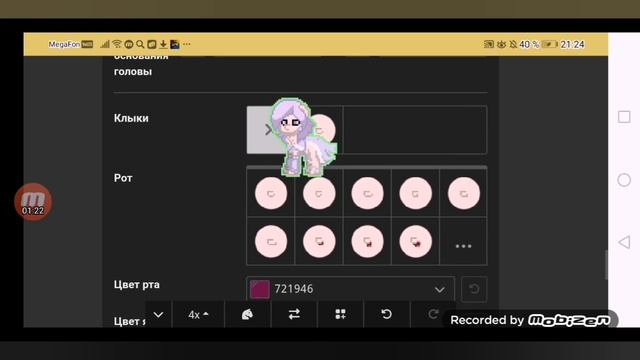
Task: Tap the Android back triangle button
Action: pyautogui.click(x=624, y=242)
